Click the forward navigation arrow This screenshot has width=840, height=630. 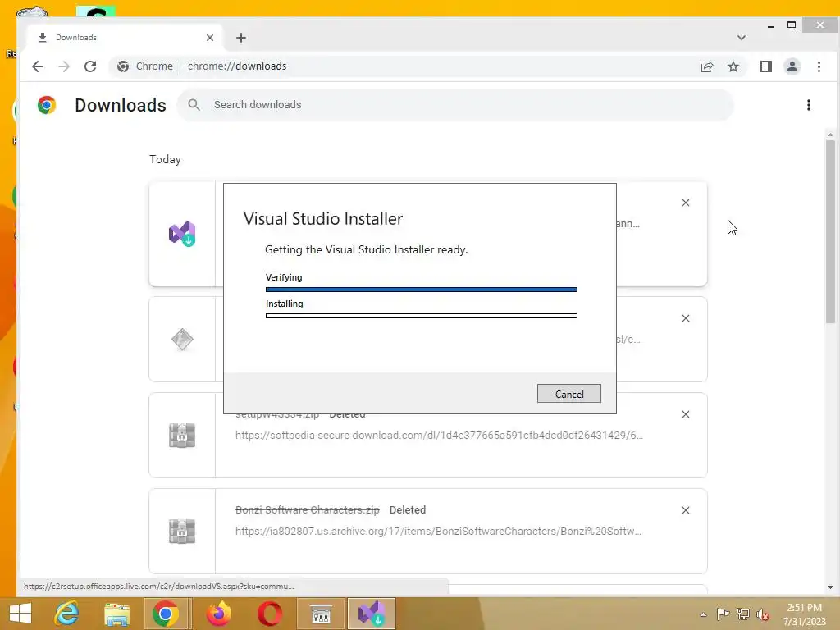(x=64, y=66)
